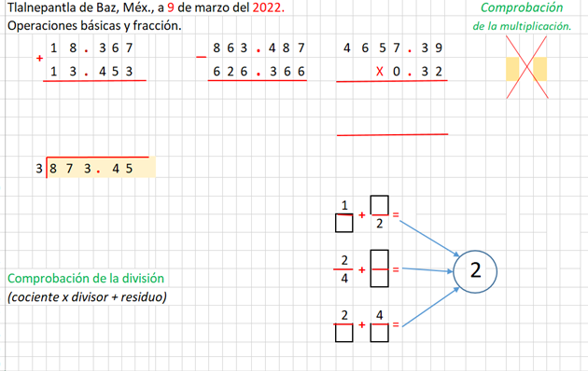Click the right yellow box of the red cross
The width and height of the screenshot is (588, 371).
(x=540, y=69)
